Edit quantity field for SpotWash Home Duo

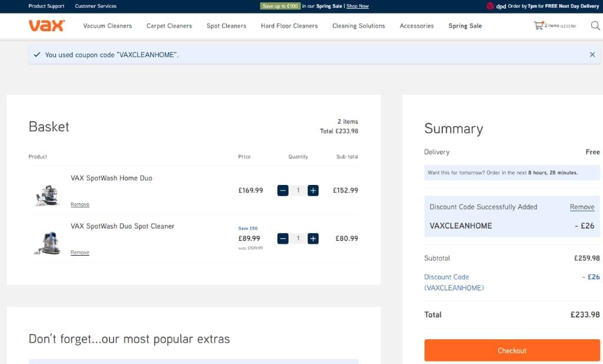298,190
